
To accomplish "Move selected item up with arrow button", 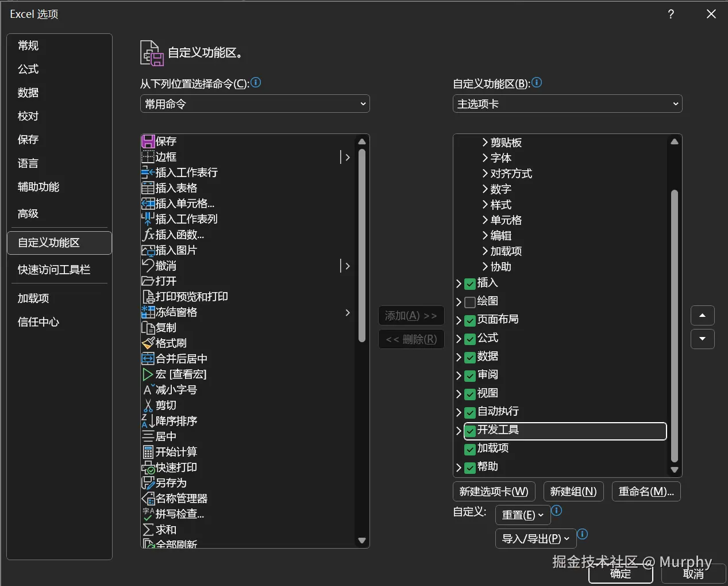I will click(702, 315).
